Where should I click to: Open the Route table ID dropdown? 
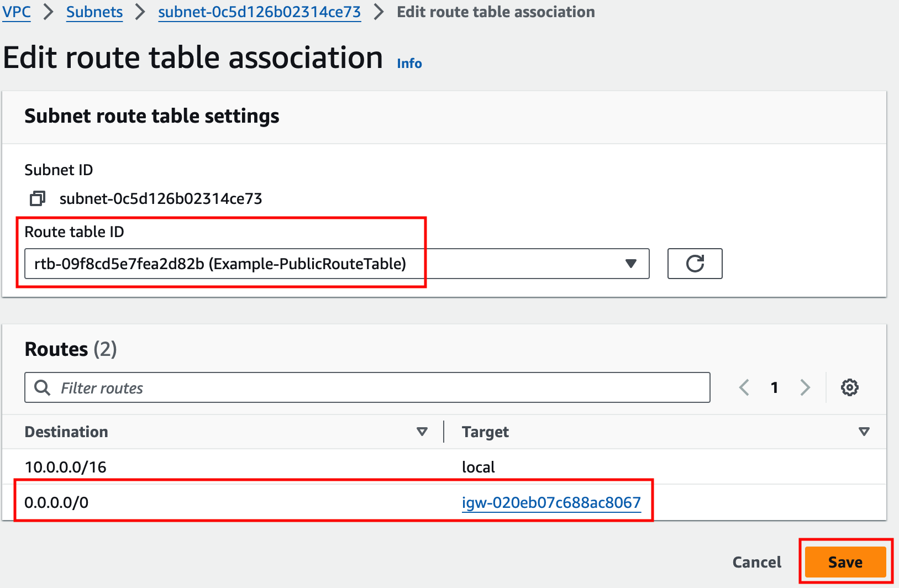click(x=337, y=264)
